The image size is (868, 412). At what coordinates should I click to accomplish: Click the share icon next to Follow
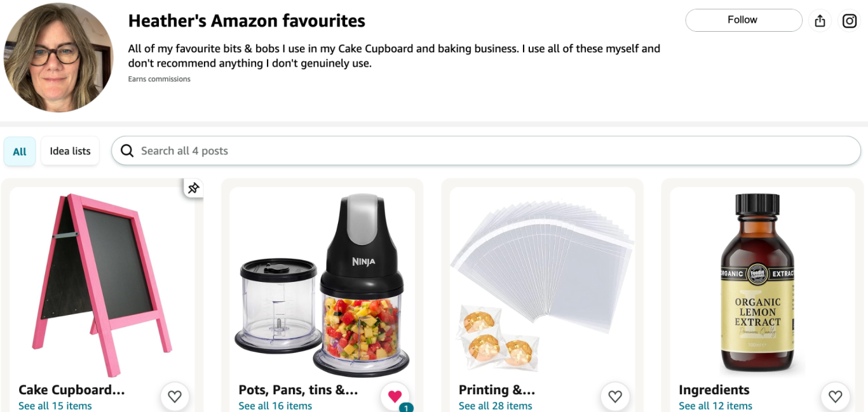820,21
